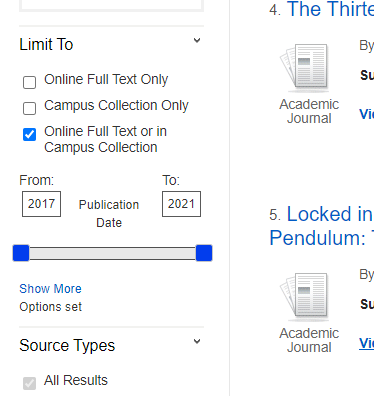
Task: Click the Academic Journal icon for result 4
Action: tap(304, 68)
